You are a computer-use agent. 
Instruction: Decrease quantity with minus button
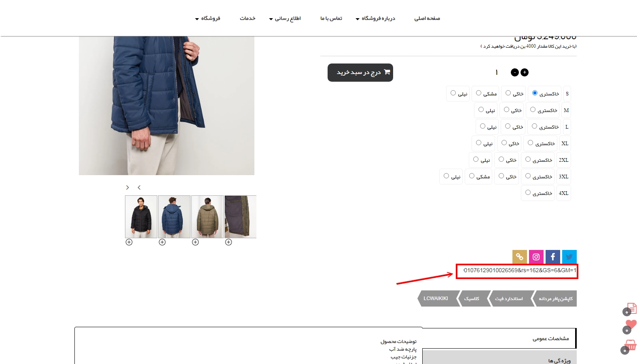pyautogui.click(x=515, y=72)
